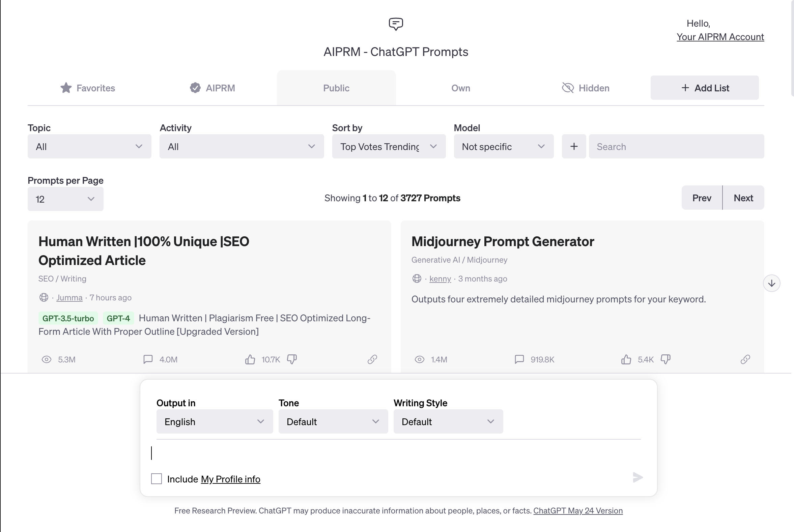Click the Favorites star icon
The width and height of the screenshot is (794, 532).
click(66, 88)
